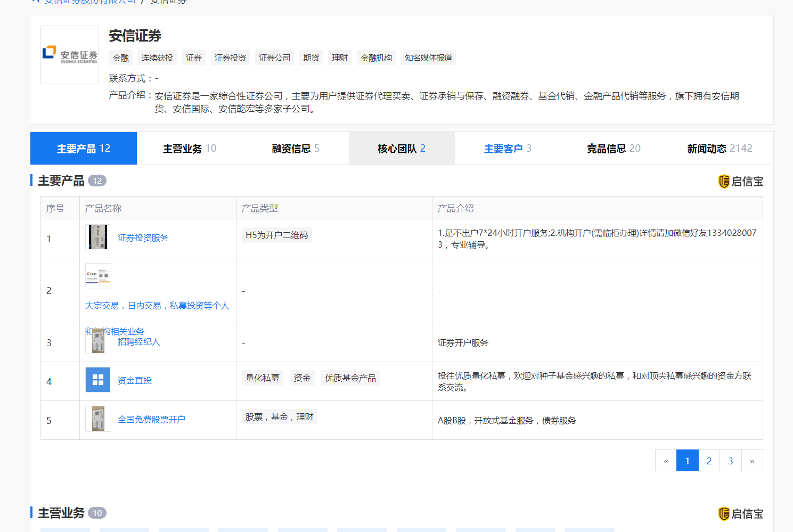Go to previous page with « arrow

(666, 461)
